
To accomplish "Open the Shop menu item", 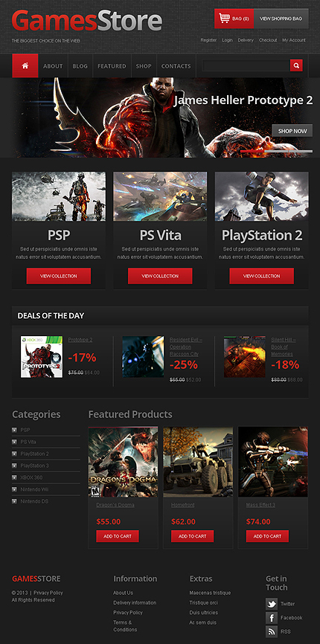I will tap(144, 65).
